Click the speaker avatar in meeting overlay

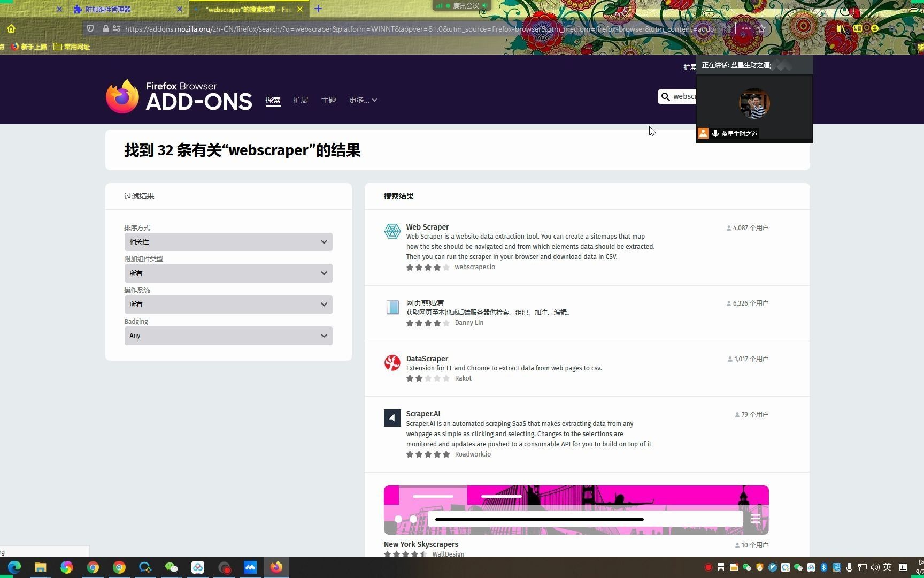(x=754, y=104)
